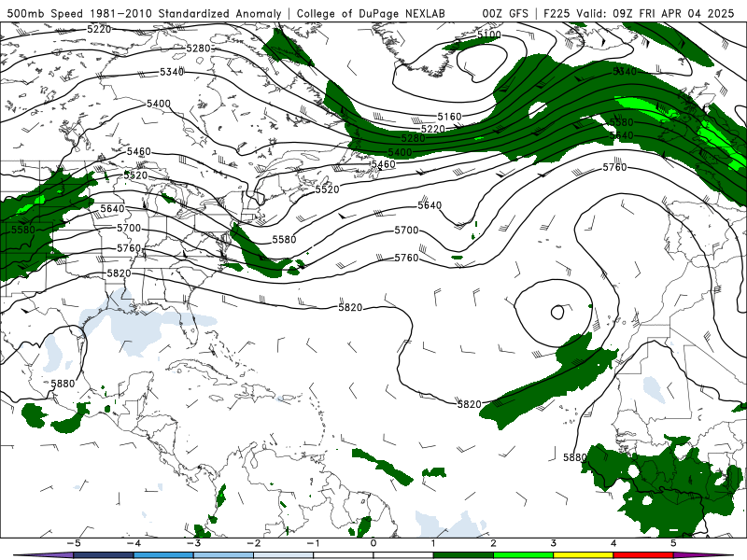Click the colorbar tick label '0'

click(373, 543)
